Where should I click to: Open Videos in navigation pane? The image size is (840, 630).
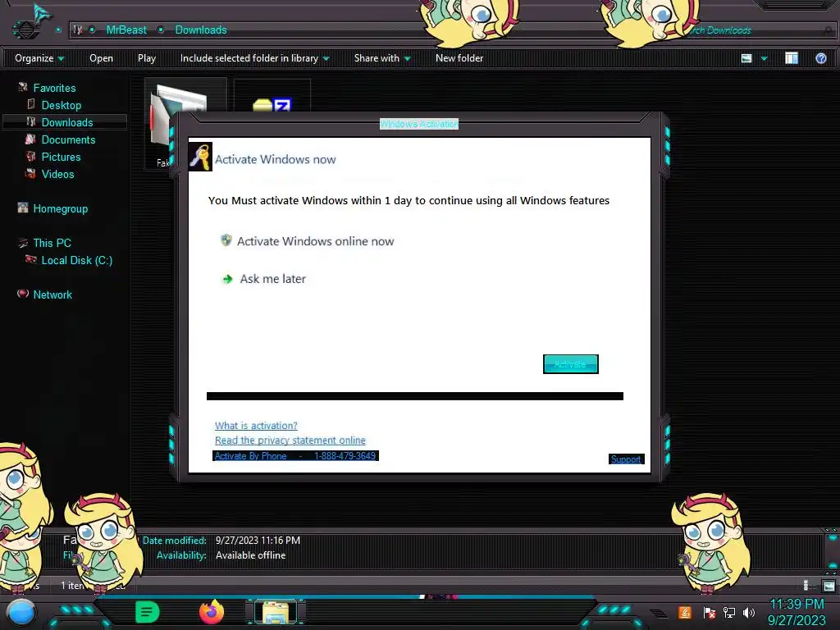[x=57, y=174]
